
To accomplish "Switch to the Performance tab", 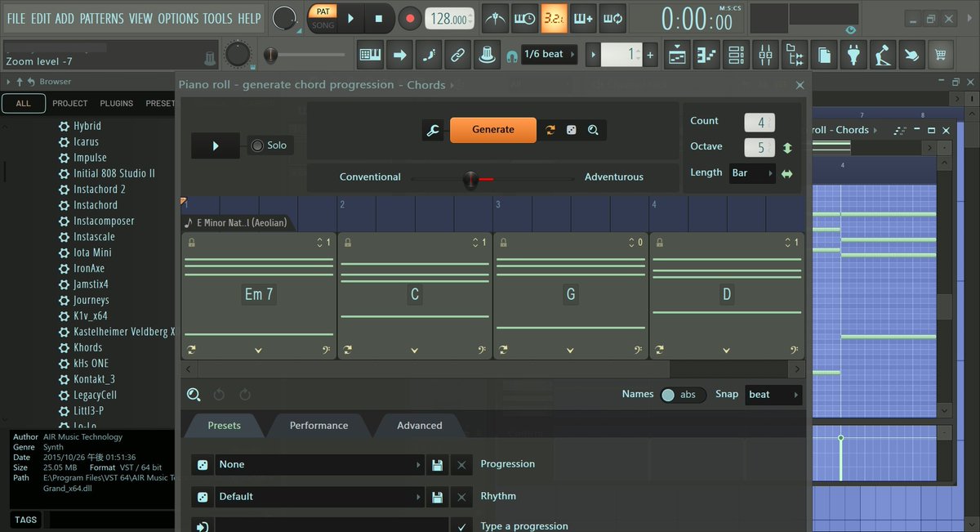I will [318, 425].
